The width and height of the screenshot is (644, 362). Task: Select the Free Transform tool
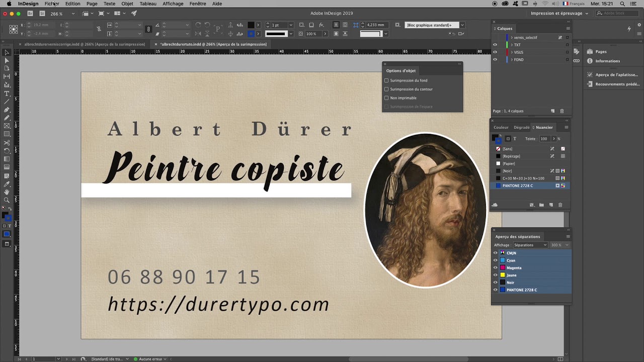tap(7, 151)
